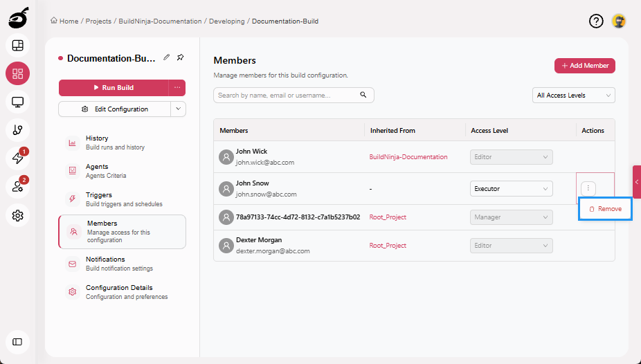Screen dimensions: 641x364
Task: Click the search magnifier icon
Action: click(x=363, y=95)
